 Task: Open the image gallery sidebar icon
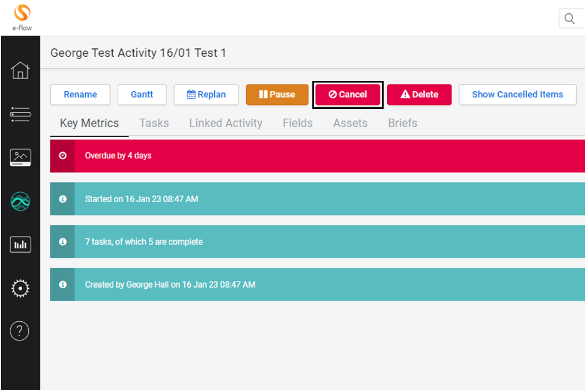click(x=20, y=157)
